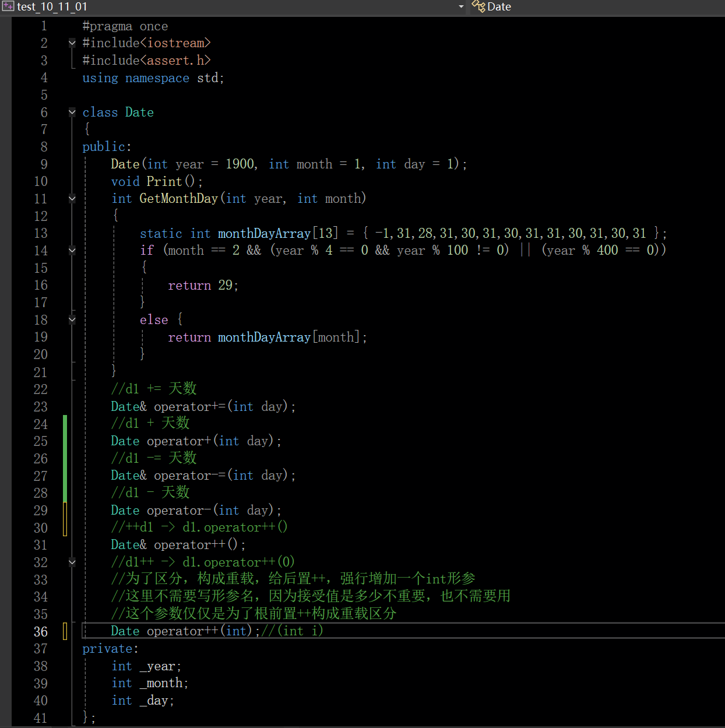Fold the else block on line 18
This screenshot has width=725, height=728.
(72, 319)
